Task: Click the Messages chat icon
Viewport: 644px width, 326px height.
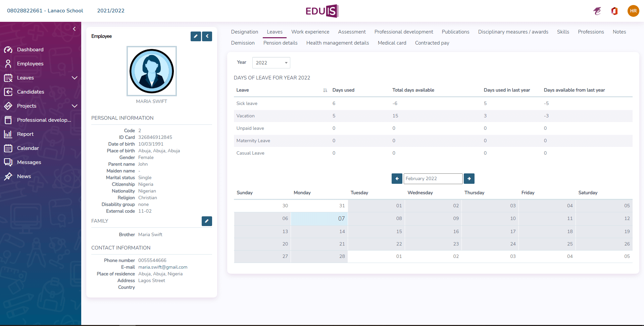Action: (x=8, y=162)
